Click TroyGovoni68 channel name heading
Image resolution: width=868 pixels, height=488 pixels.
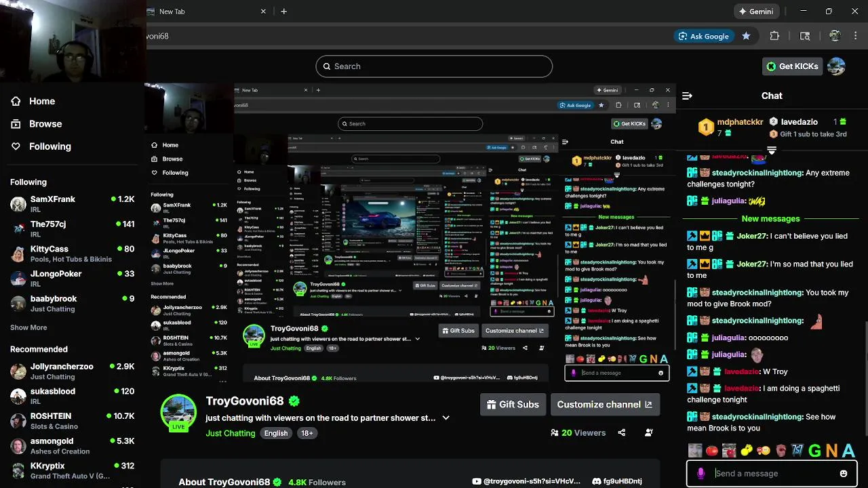point(245,401)
